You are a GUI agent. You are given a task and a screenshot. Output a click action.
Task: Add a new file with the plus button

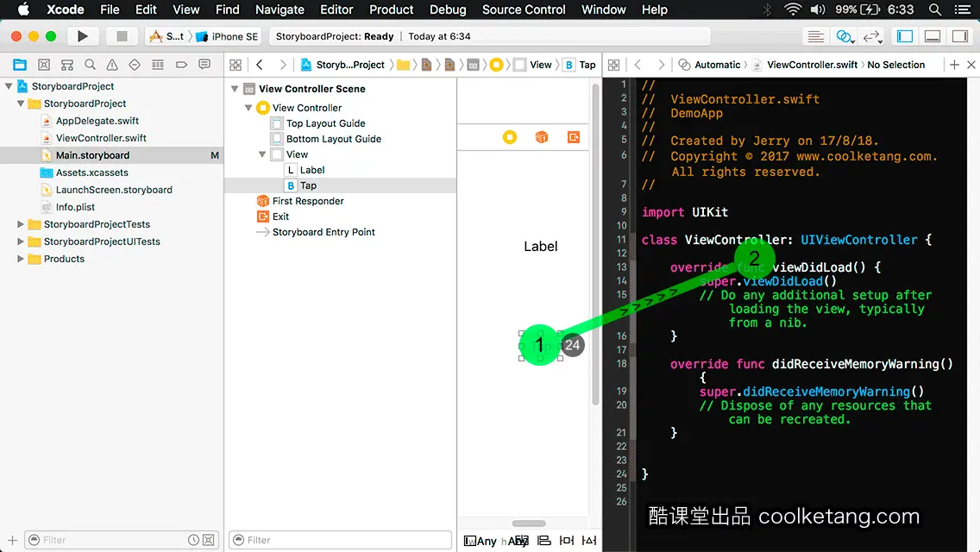coord(12,540)
